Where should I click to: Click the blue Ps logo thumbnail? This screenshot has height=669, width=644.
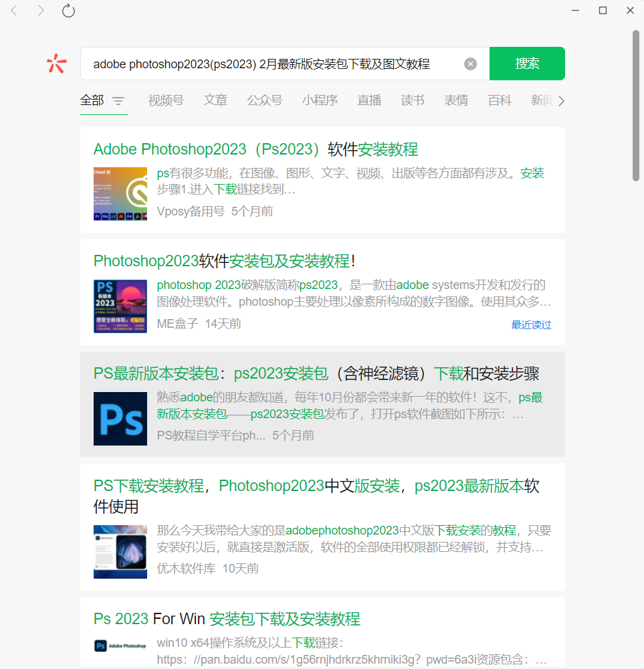click(x=120, y=419)
